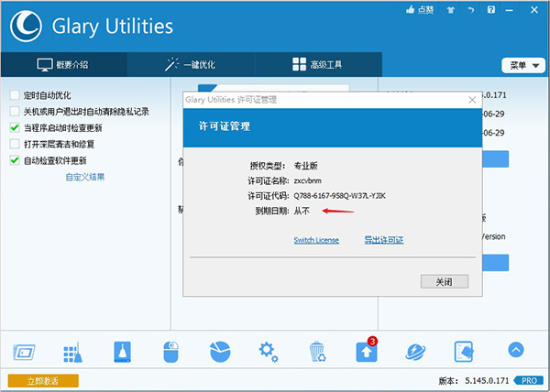Image resolution: width=550 pixels, height=392 pixels.
Task: Open the gears process manager icon
Action: [269, 352]
